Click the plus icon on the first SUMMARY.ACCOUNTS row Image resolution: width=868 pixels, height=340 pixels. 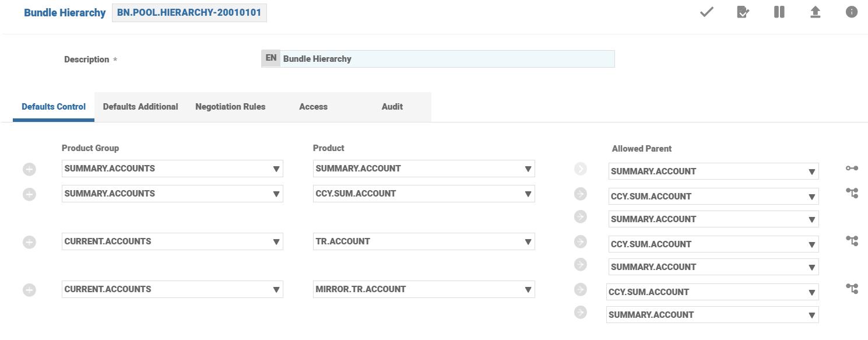[x=29, y=169]
